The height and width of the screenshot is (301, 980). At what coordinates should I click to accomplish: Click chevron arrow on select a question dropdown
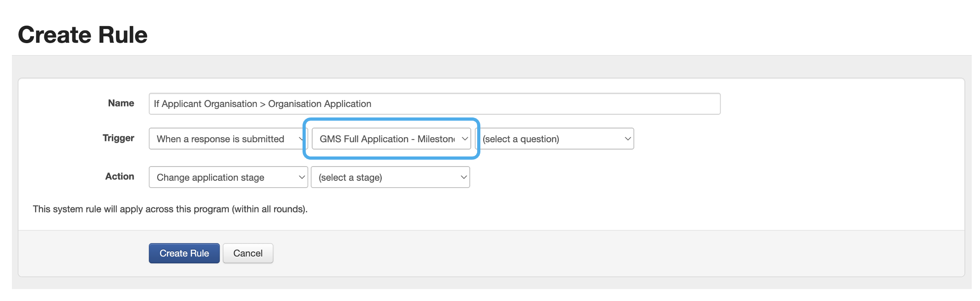pyautogui.click(x=628, y=139)
